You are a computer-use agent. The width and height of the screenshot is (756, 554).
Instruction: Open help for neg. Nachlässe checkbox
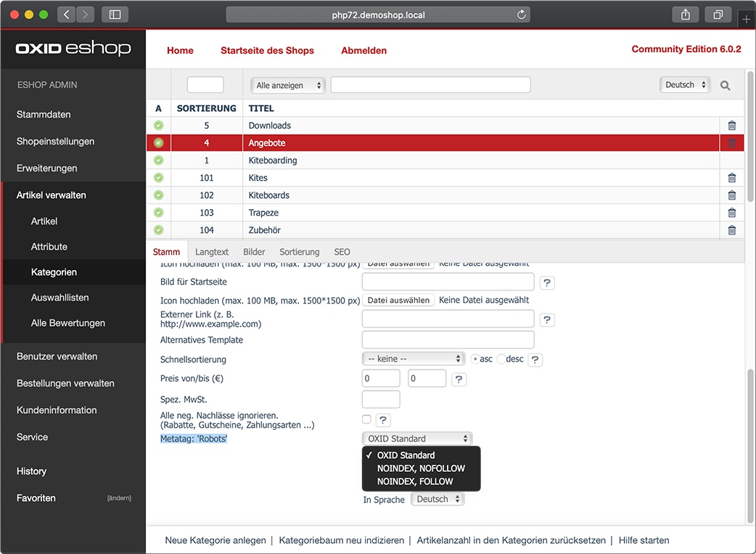[x=383, y=420]
